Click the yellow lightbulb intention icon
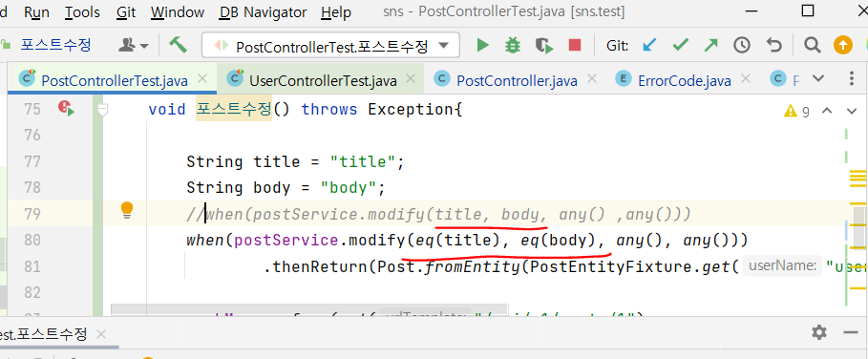Image resolution: width=868 pixels, height=359 pixels. [x=127, y=211]
